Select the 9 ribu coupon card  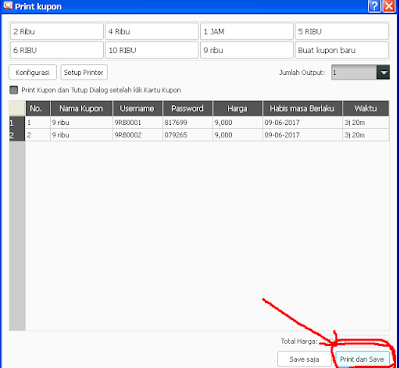[x=247, y=50]
